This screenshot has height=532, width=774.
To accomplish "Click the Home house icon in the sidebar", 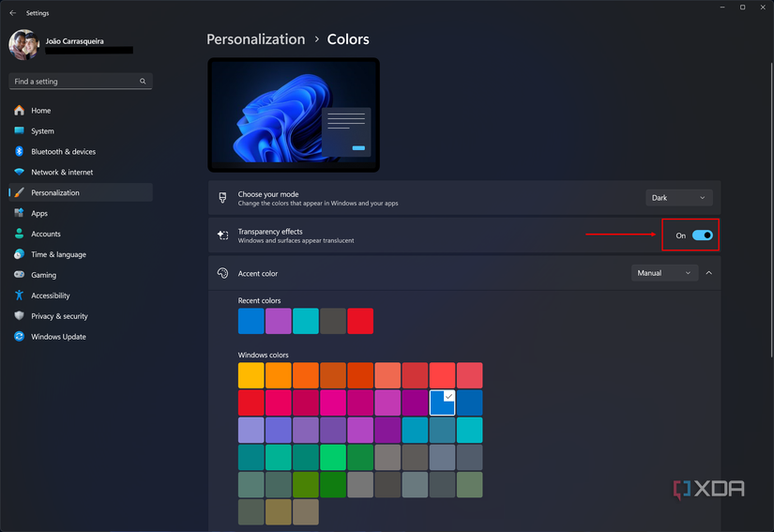I will pyautogui.click(x=20, y=110).
